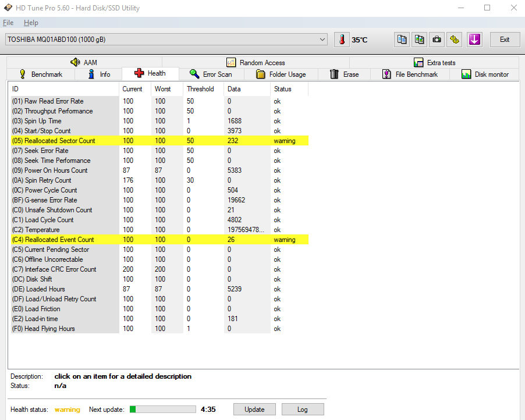Click the Data column header
The height and width of the screenshot is (420, 525).
(x=247, y=89)
